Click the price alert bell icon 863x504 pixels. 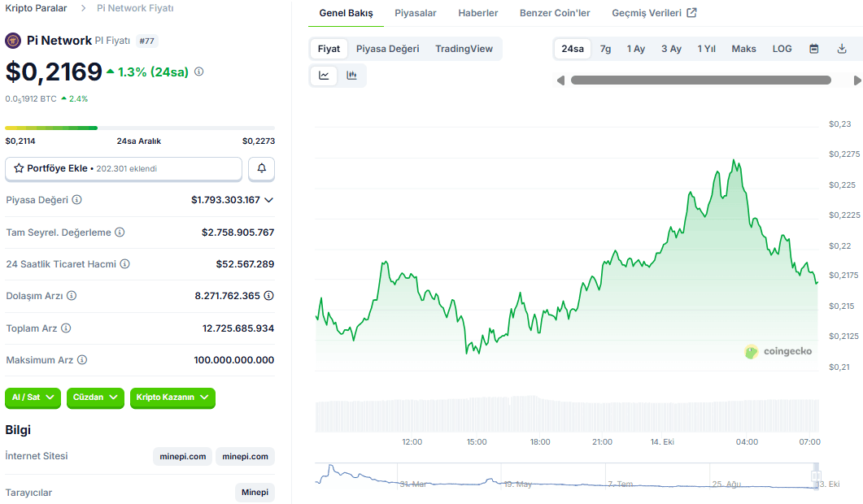click(x=261, y=168)
